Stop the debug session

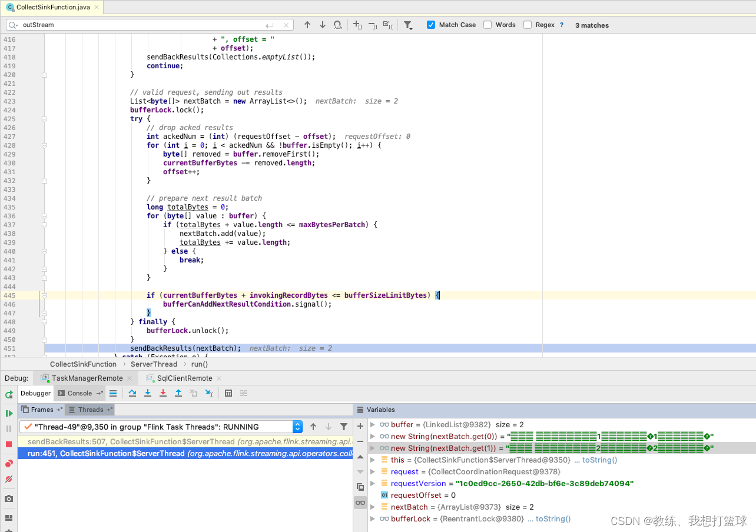[x=9, y=444]
